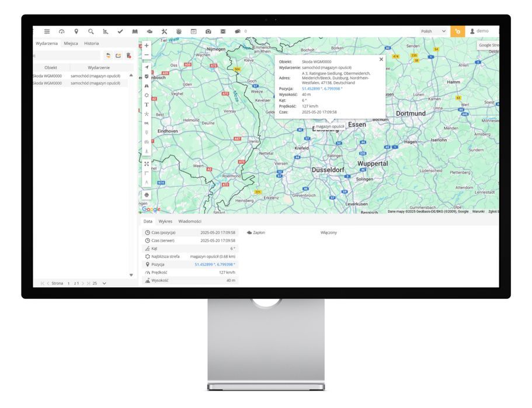Click the magnifier search icon in toolbar
This screenshot has width=532, height=408.
coord(91,32)
